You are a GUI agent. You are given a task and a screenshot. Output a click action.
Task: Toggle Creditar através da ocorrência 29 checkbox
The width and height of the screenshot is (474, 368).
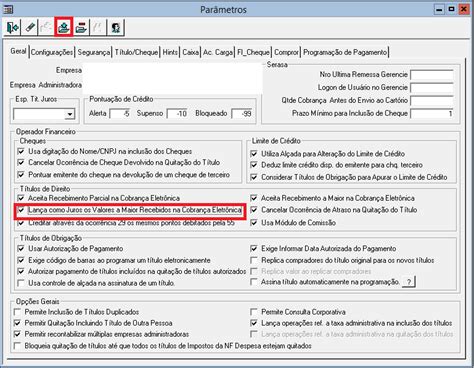click(x=21, y=223)
